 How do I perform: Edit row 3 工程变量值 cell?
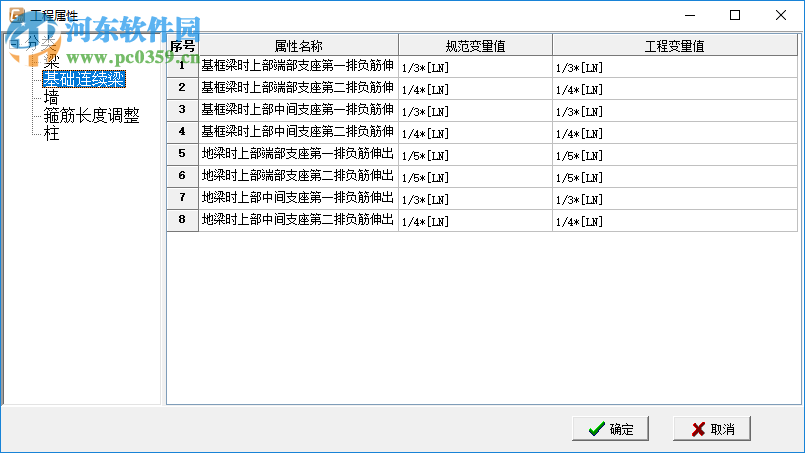(675, 111)
